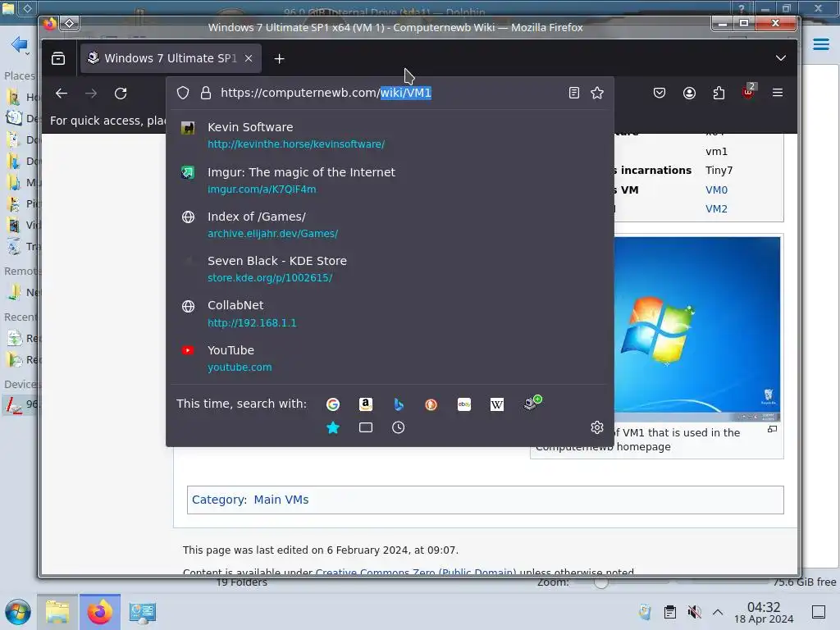Search this time with Wikipedia
Image resolution: width=840 pixels, height=630 pixels.
(x=496, y=404)
